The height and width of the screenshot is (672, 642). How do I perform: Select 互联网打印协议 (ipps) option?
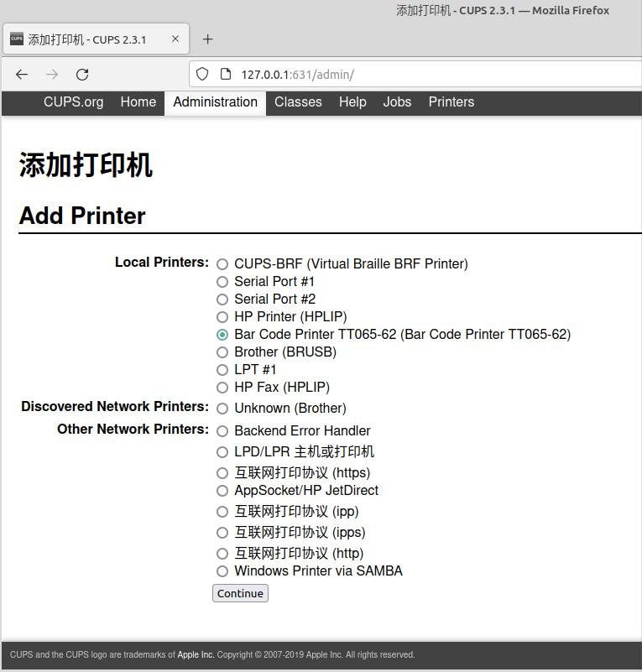pos(222,533)
